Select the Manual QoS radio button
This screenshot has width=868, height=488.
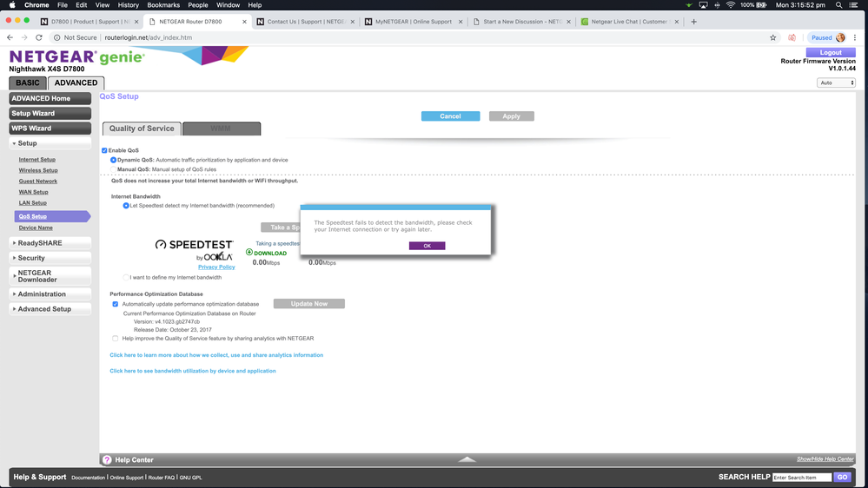114,169
